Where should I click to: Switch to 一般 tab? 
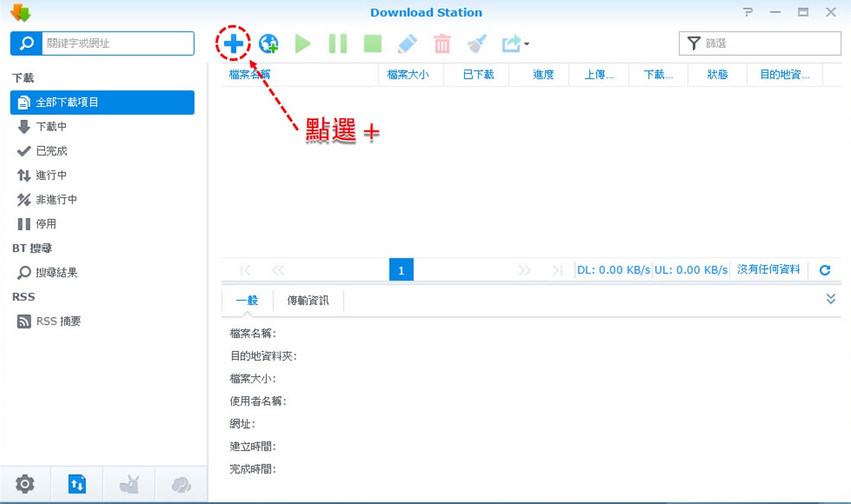[248, 301]
